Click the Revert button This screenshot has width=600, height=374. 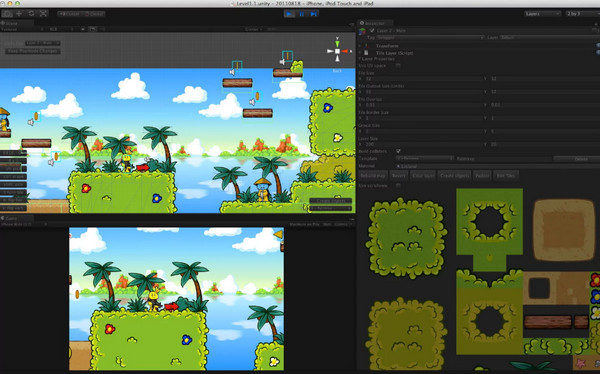399,175
